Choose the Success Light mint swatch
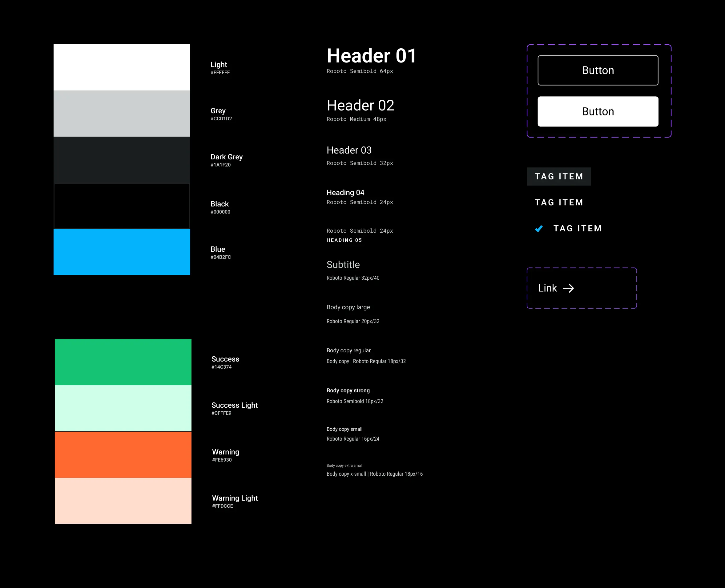This screenshot has width=725, height=588. click(x=123, y=408)
